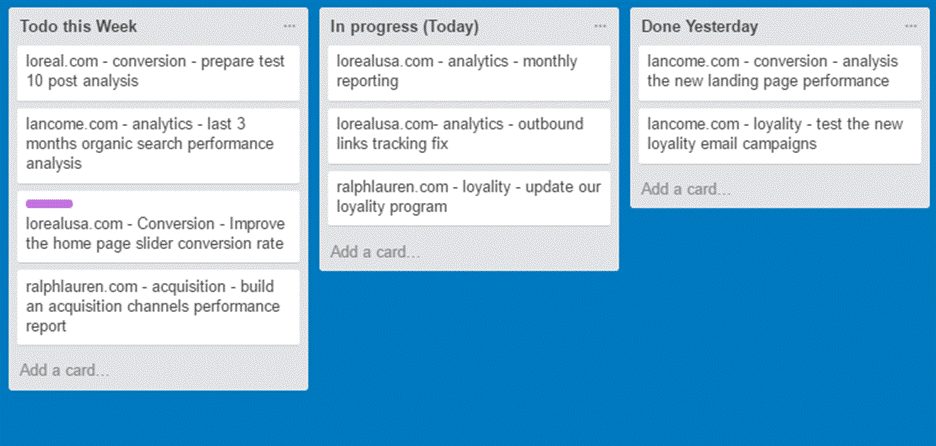Add a card to In progress list
The width and height of the screenshot is (936, 446).
[376, 251]
